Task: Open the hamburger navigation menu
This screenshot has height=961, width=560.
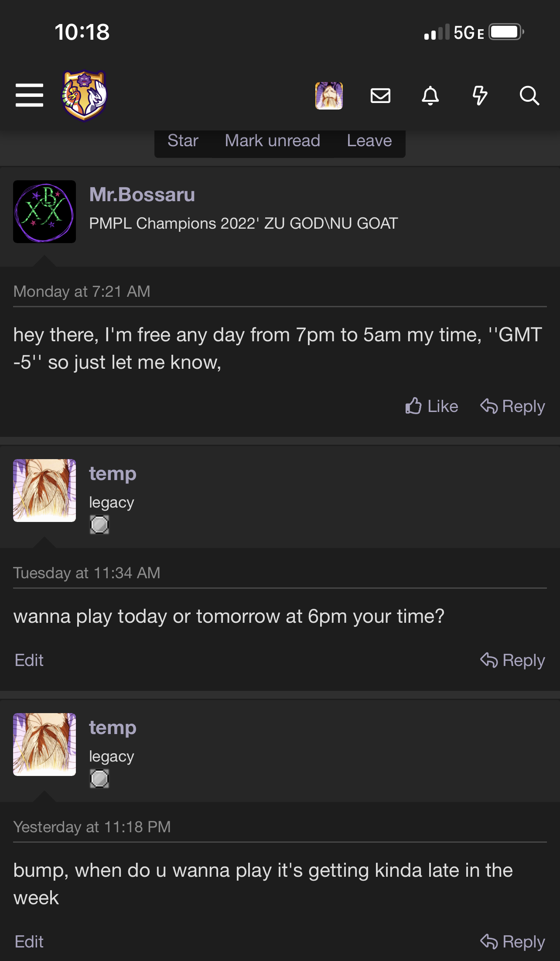Action: tap(29, 95)
